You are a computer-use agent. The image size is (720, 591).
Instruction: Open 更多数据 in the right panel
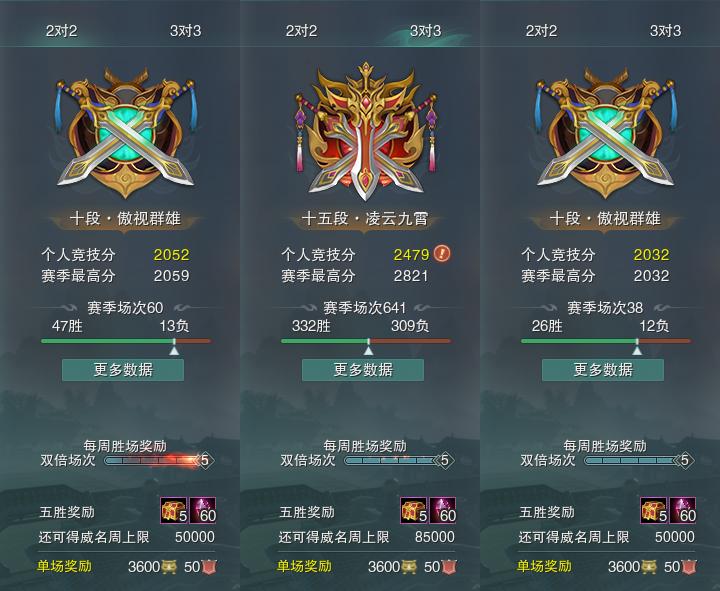coord(603,370)
